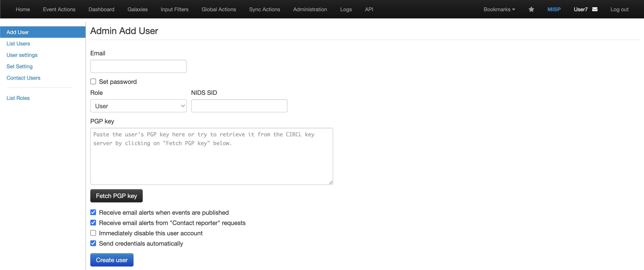Click the Fetch PGP key button
This screenshot has height=270, width=644.
pos(116,196)
